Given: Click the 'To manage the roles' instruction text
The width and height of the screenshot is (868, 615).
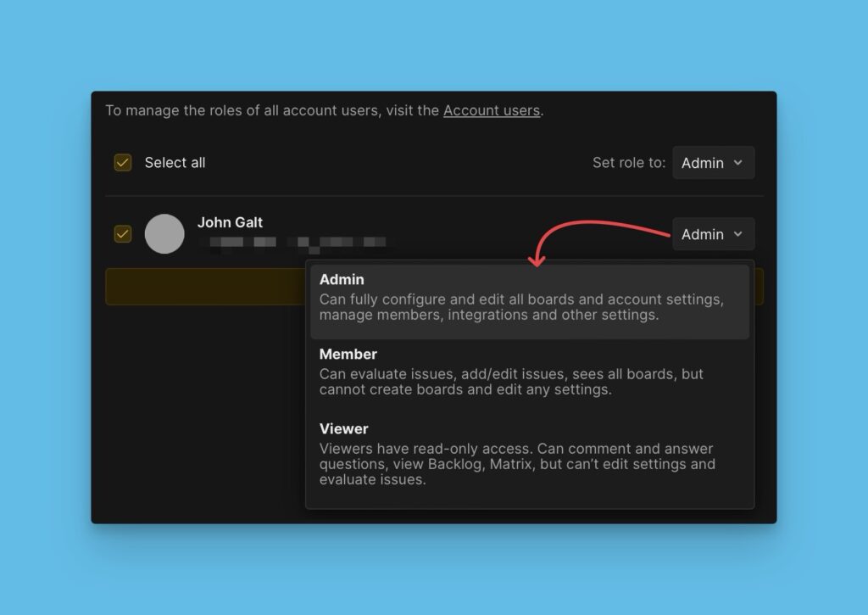Looking at the screenshot, I should (273, 110).
